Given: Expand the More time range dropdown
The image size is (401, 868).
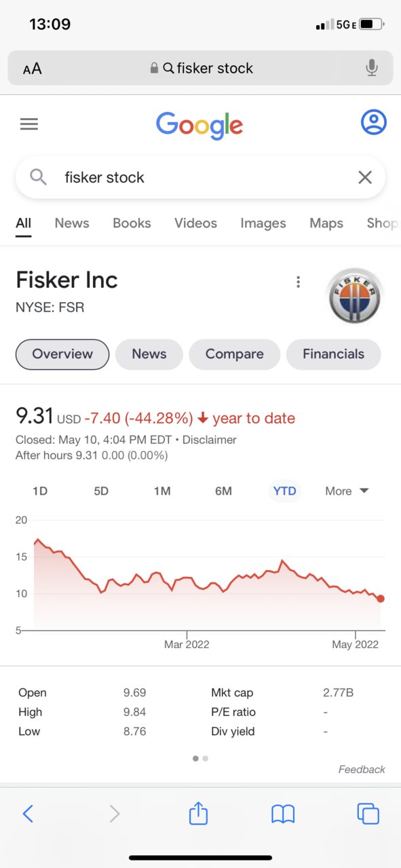Looking at the screenshot, I should pos(346,491).
